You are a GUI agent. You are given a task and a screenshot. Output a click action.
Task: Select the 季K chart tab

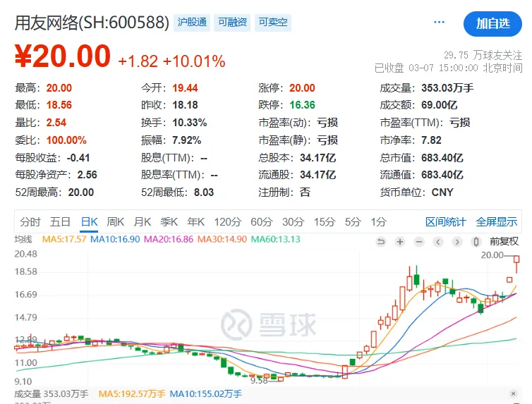169,222
